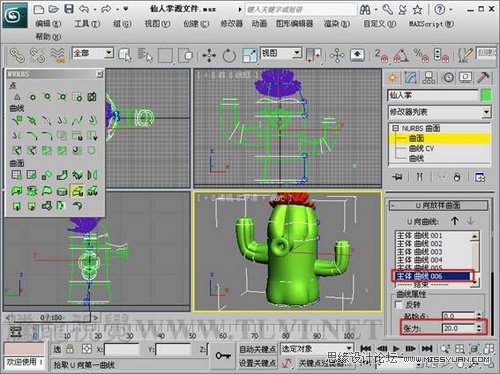Click the Select and Manipulate icon

click(337, 55)
